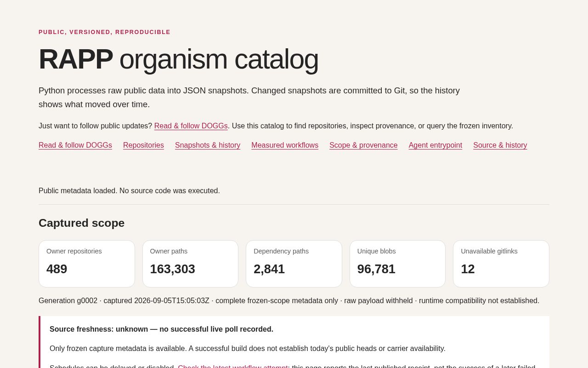Click the Source freshness unknown notice
Image resolution: width=588 pixels, height=368 pixels.
[161, 329]
